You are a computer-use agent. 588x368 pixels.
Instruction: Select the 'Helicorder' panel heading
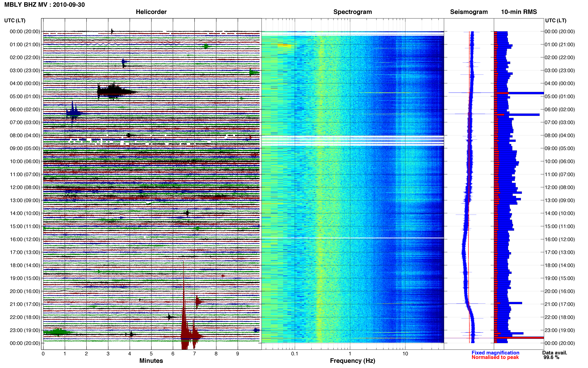point(151,12)
